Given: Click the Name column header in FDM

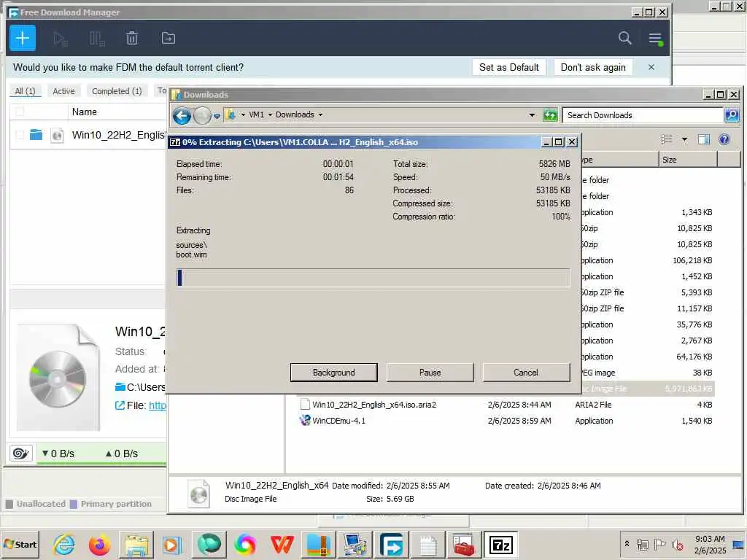Looking at the screenshot, I should click(85, 112).
